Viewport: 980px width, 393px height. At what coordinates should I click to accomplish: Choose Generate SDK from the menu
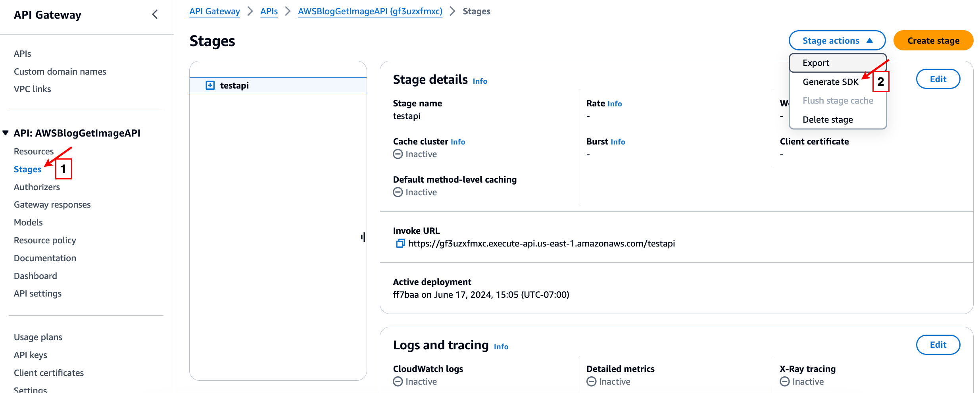coord(830,82)
